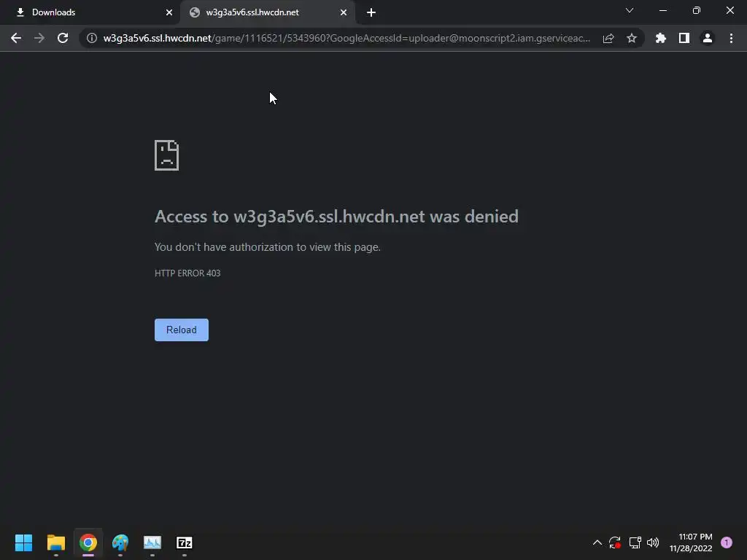Screen dimensions: 747x560
Task: Open File Explorer from the taskbar
Action: (55, 542)
